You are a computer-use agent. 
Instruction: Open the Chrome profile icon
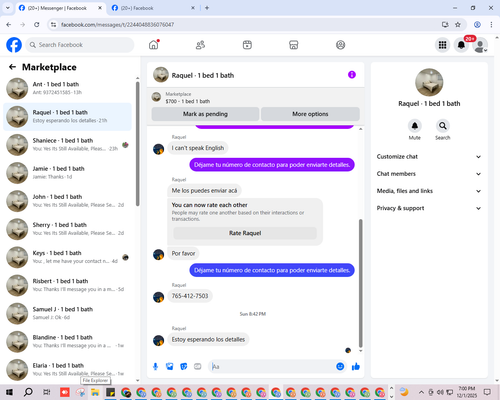(477, 24)
